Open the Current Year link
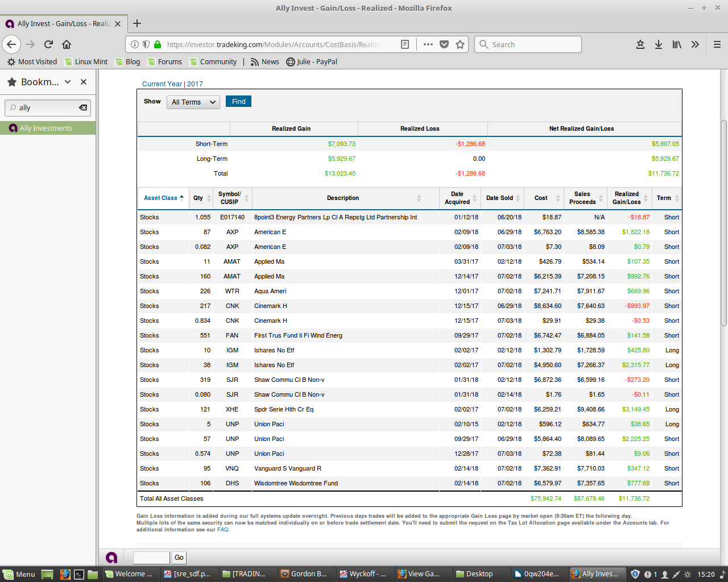 (162, 84)
